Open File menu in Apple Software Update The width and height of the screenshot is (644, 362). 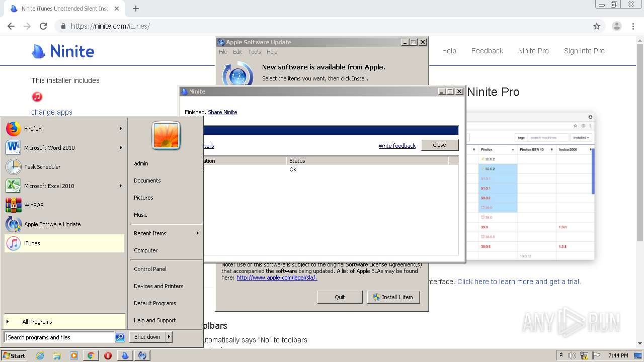click(223, 52)
